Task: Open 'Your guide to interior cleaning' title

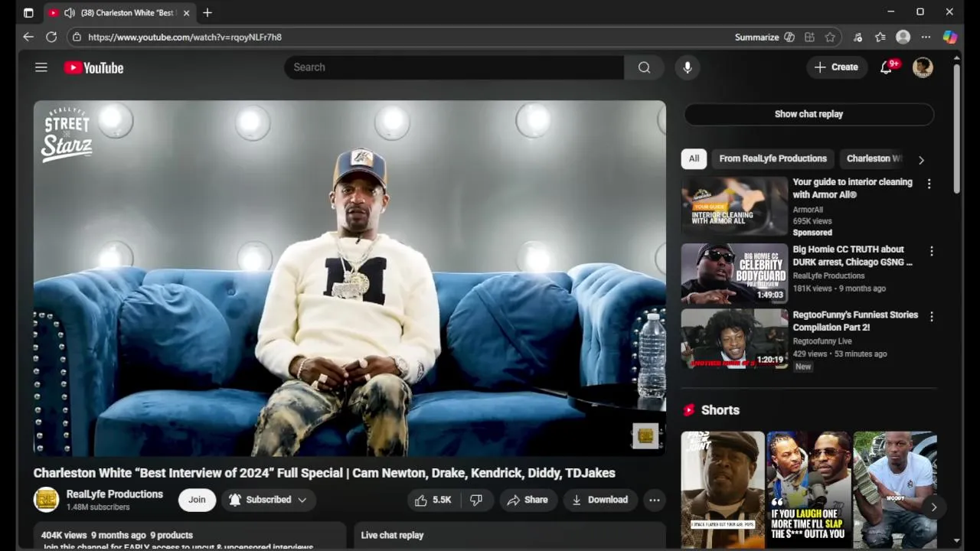Action: coord(852,188)
